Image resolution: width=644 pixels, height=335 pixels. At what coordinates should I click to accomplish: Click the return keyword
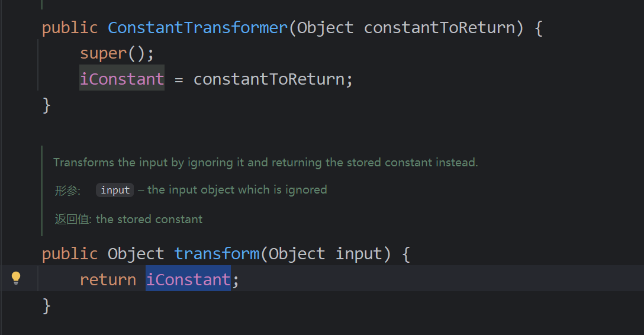pos(108,279)
